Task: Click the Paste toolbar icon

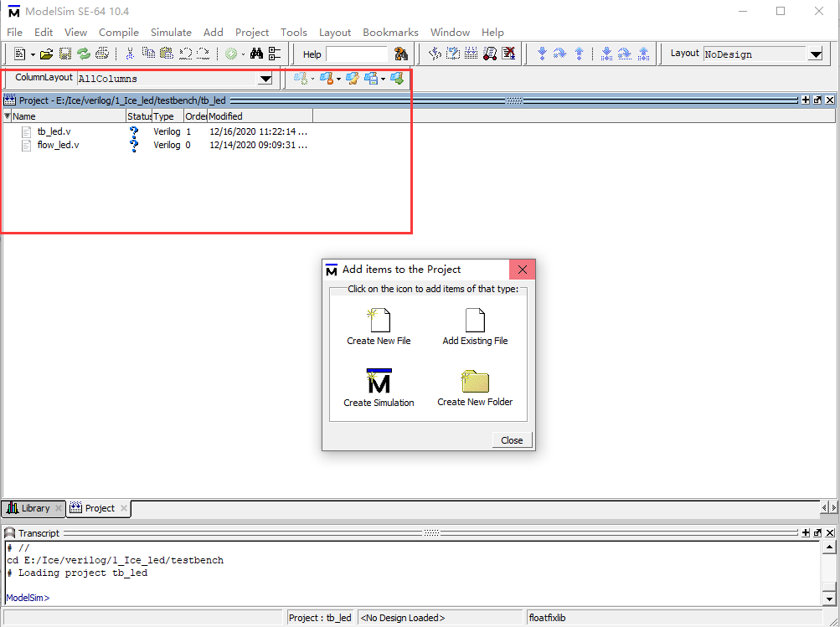Action: pyautogui.click(x=167, y=53)
